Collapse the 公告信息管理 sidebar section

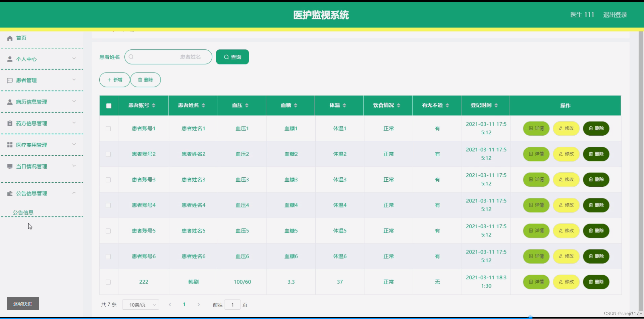pos(74,193)
